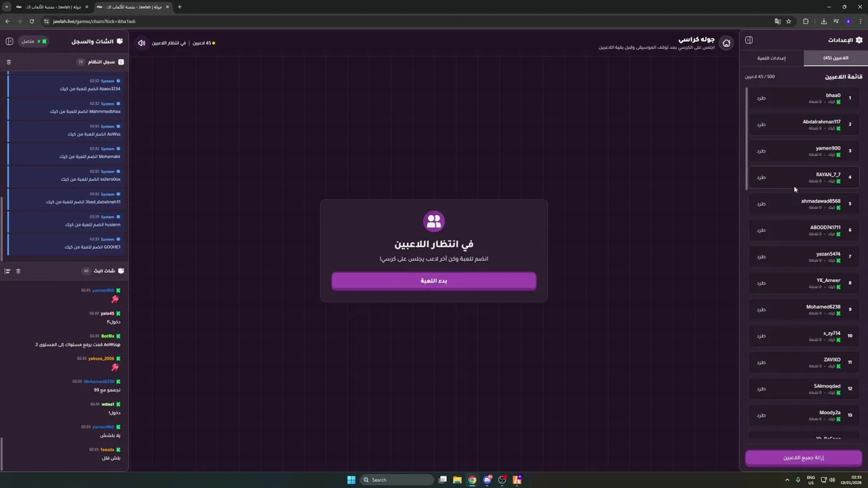Kick player ahmadawad8568
The height and width of the screenshot is (488, 868).
click(761, 204)
